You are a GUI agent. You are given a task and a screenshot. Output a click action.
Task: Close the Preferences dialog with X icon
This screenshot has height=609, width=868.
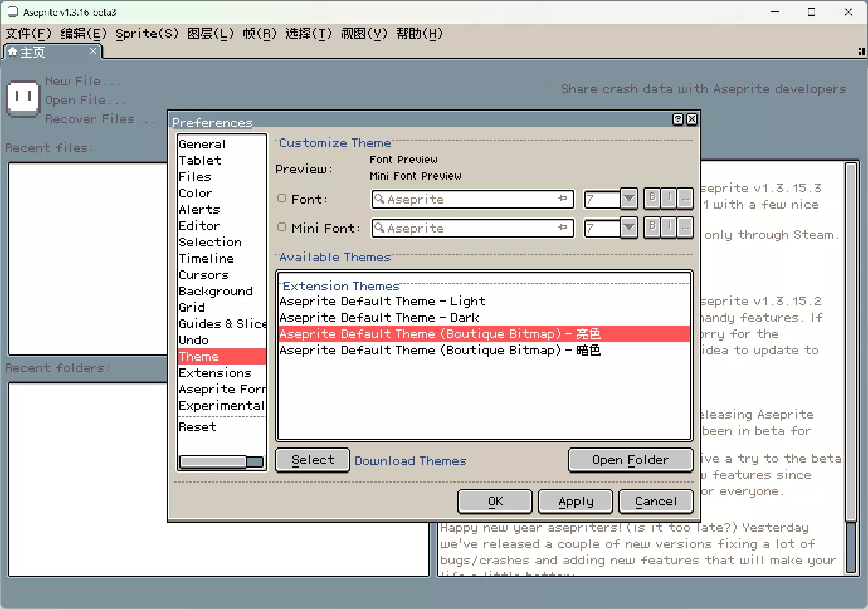pyautogui.click(x=692, y=119)
